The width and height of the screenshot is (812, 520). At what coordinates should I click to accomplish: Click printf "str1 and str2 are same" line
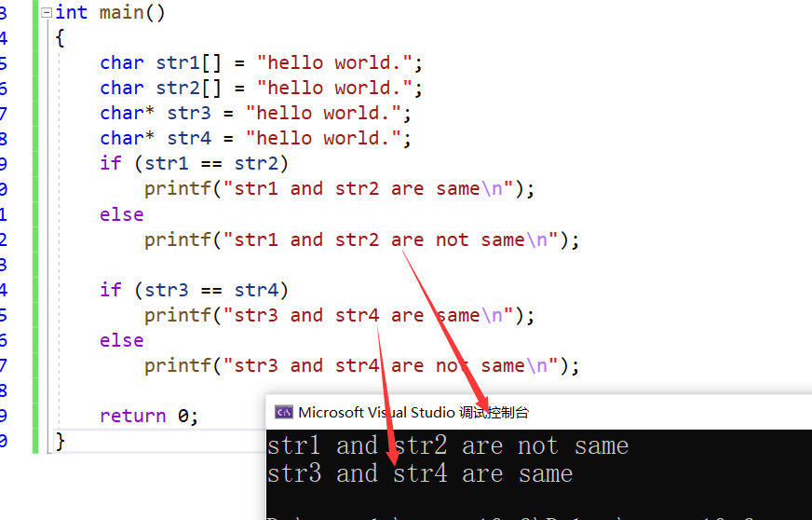pyautogui.click(x=339, y=189)
